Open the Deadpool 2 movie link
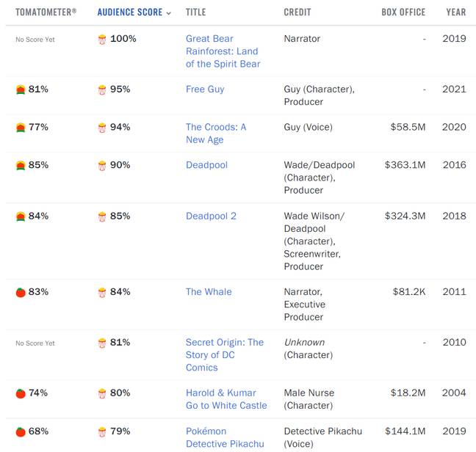The height and width of the screenshot is (452, 476). pyautogui.click(x=211, y=216)
